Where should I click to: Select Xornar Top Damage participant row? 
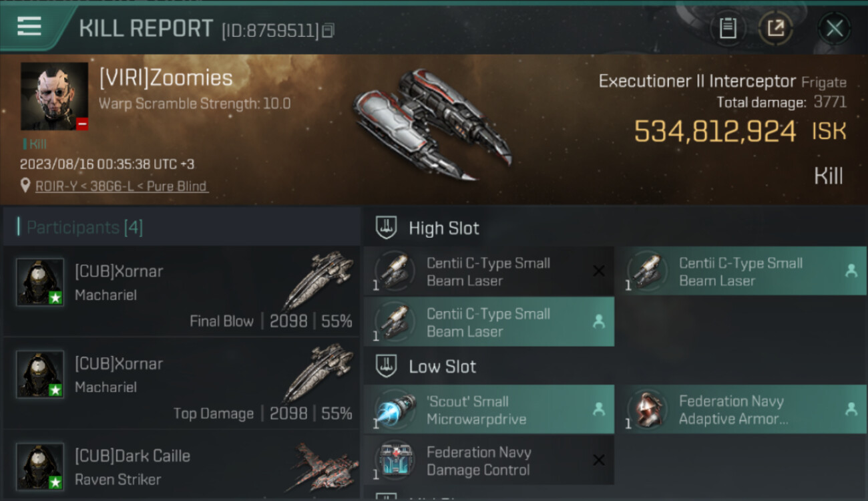tap(181, 383)
